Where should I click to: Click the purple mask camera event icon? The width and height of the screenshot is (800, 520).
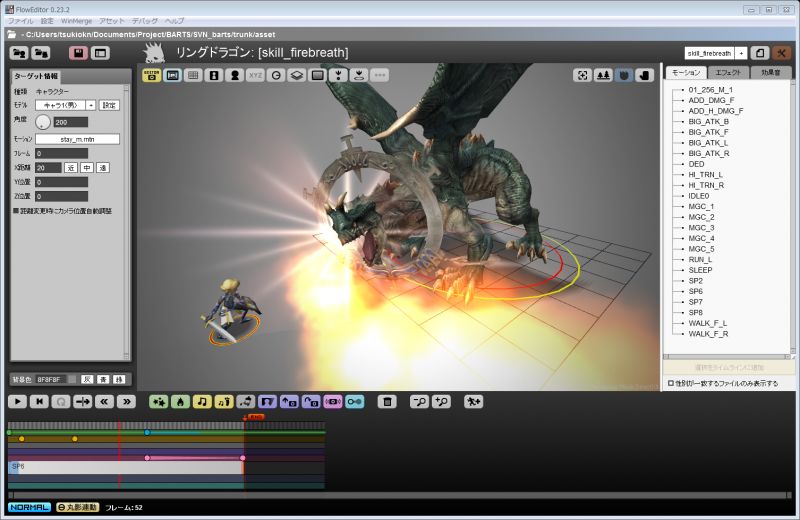click(x=267, y=402)
